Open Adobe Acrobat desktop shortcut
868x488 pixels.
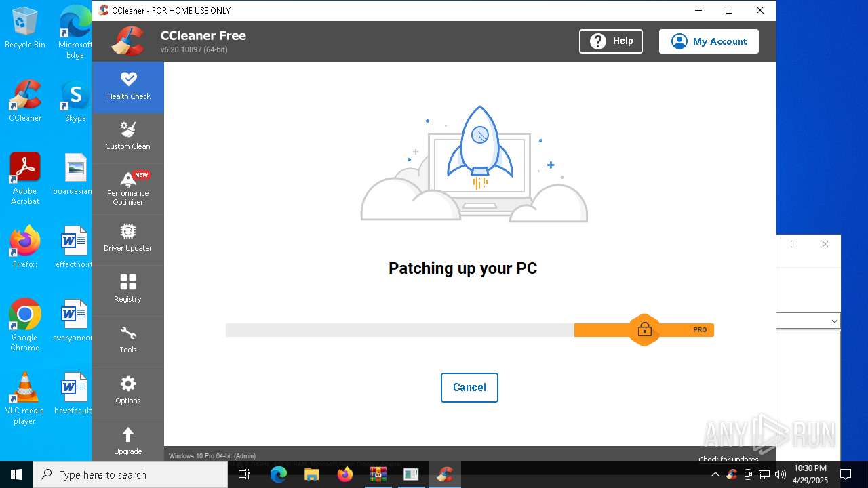click(25, 179)
